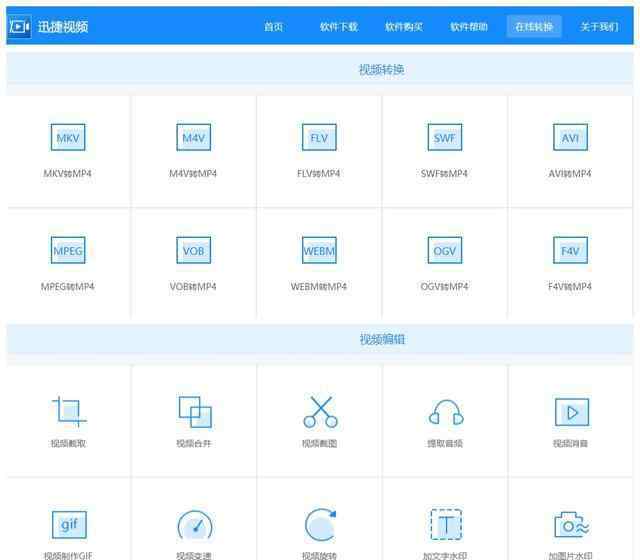
Task: Open the speedometer video speed tool
Action: coord(194,525)
